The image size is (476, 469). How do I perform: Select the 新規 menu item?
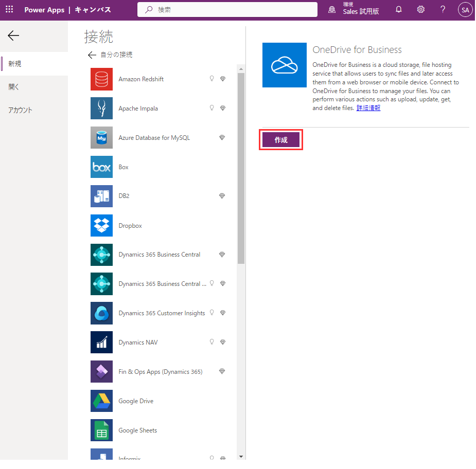click(x=34, y=64)
